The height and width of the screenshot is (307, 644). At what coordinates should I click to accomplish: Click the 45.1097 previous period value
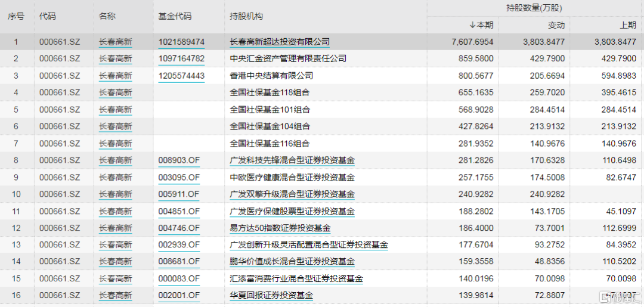[x=621, y=212]
